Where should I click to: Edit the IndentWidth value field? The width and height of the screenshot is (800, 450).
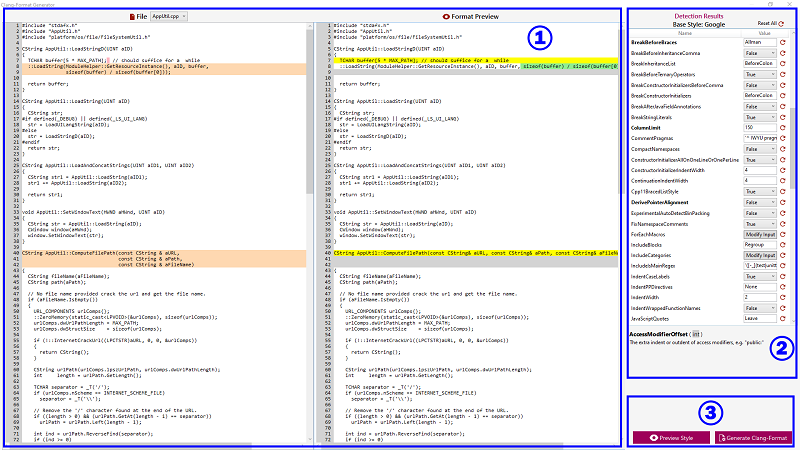click(760, 297)
